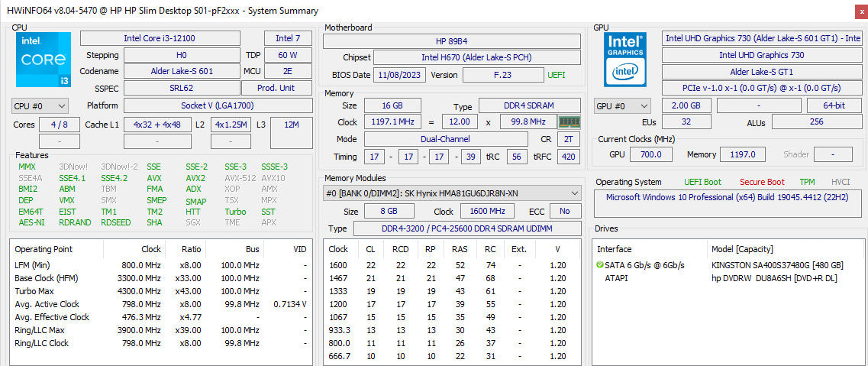
Task: Click the AVX2 feature label
Action: coord(195,178)
